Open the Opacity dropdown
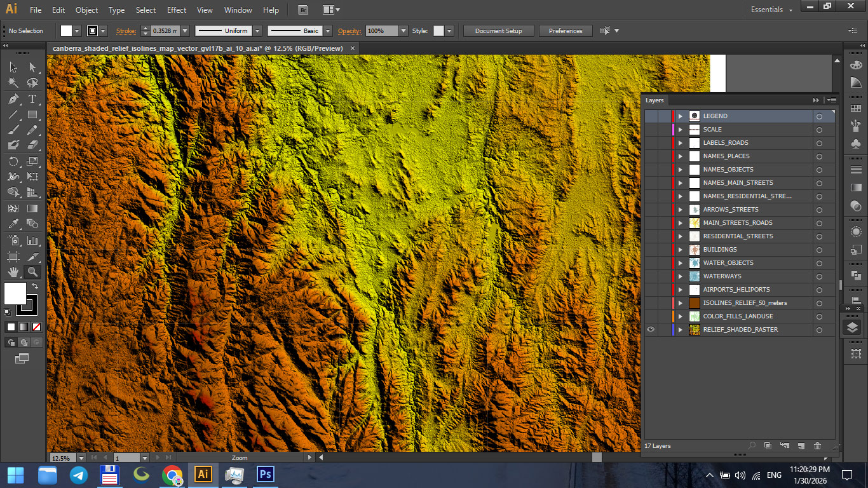Viewport: 868px width, 488px height. pyautogui.click(x=405, y=30)
